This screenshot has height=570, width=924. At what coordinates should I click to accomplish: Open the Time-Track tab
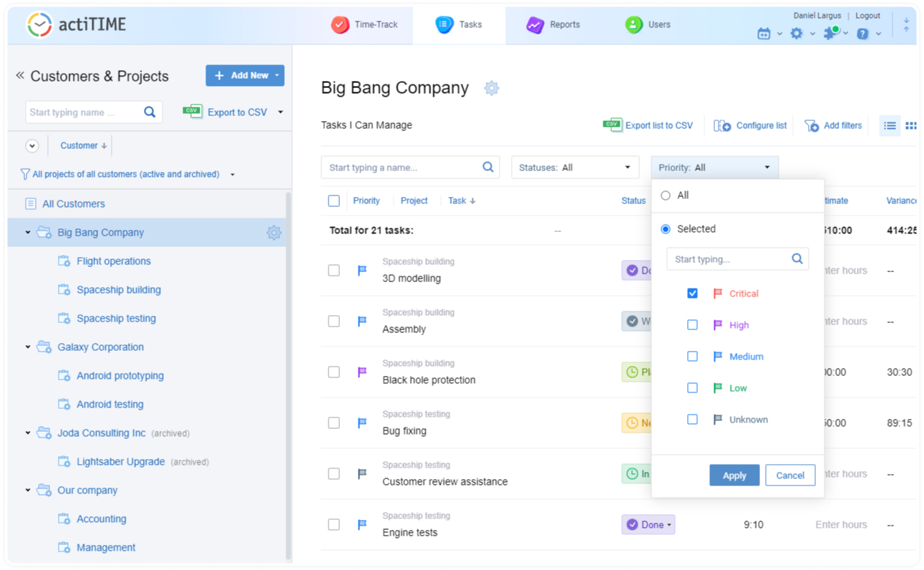pyautogui.click(x=365, y=24)
